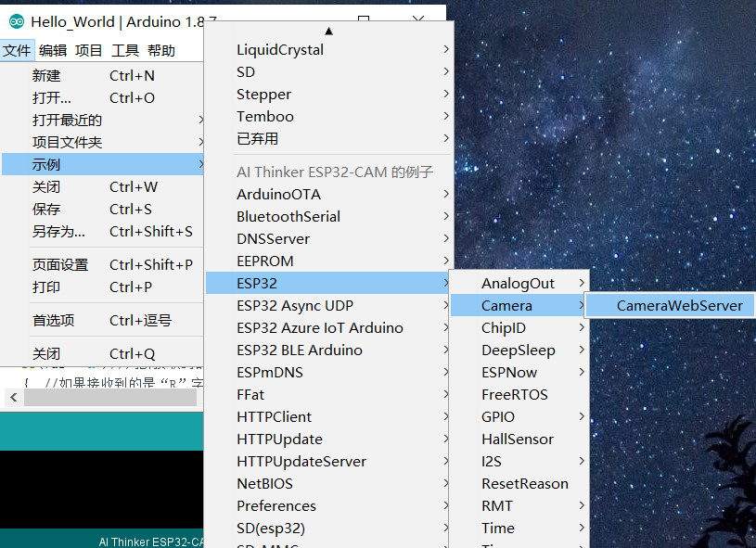Click the Arduino logo icon in title bar

17,21
